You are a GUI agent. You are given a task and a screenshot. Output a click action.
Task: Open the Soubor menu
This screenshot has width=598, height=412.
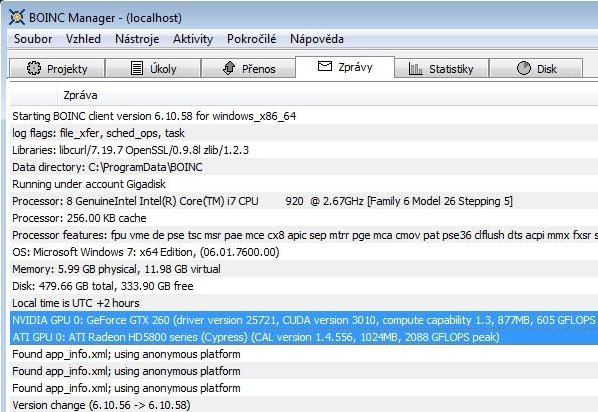[x=33, y=39]
